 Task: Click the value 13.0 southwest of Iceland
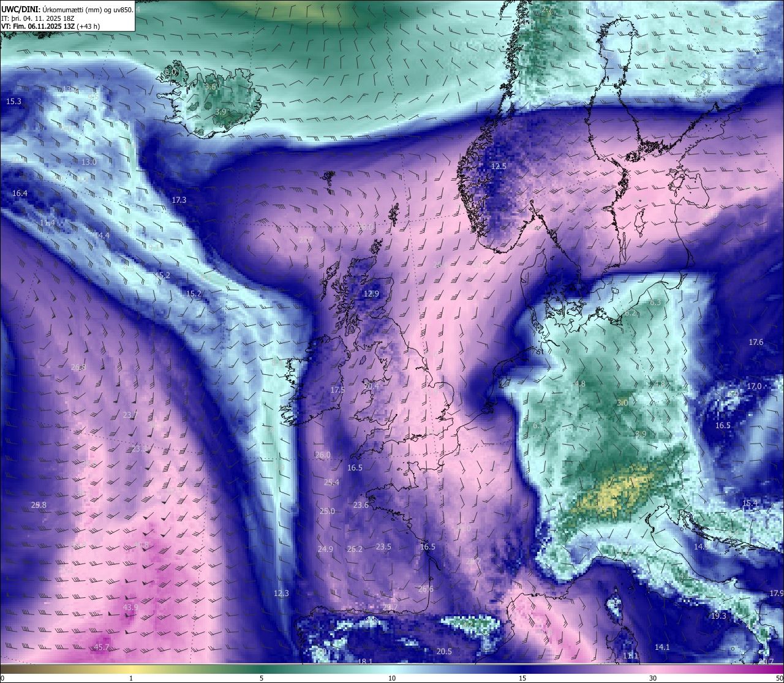pyautogui.click(x=89, y=162)
